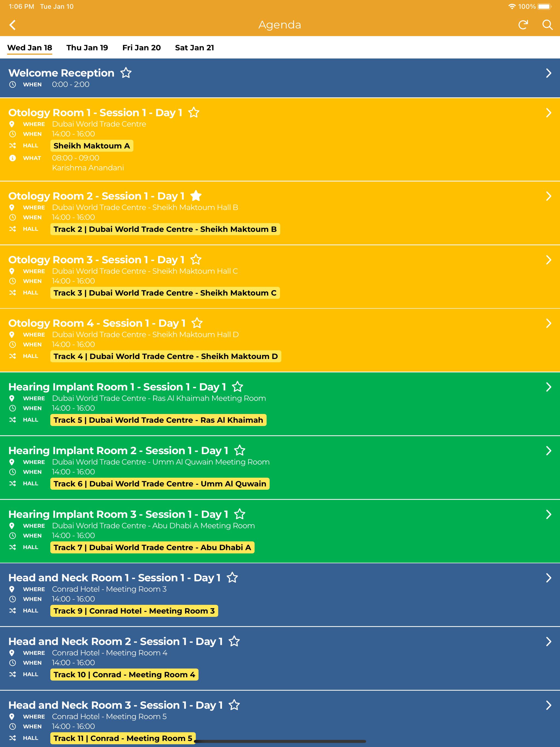This screenshot has height=747, width=560.
Task: Tap Hearing Implant Room 1 location pin
Action: pos(12,398)
